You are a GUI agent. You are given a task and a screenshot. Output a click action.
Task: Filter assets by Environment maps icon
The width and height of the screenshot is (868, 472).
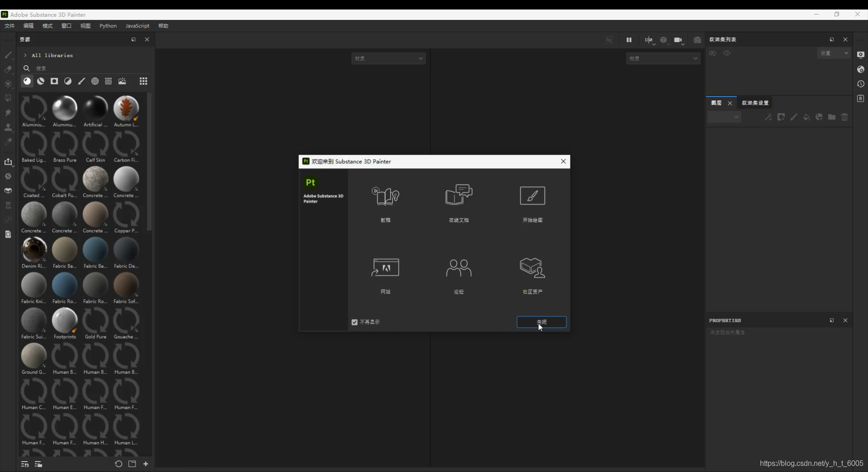click(122, 81)
